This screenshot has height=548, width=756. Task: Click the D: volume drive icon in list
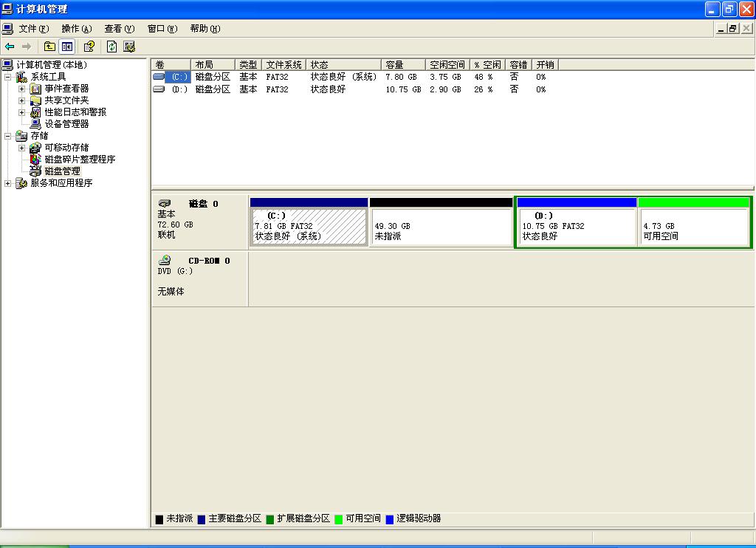[x=159, y=89]
